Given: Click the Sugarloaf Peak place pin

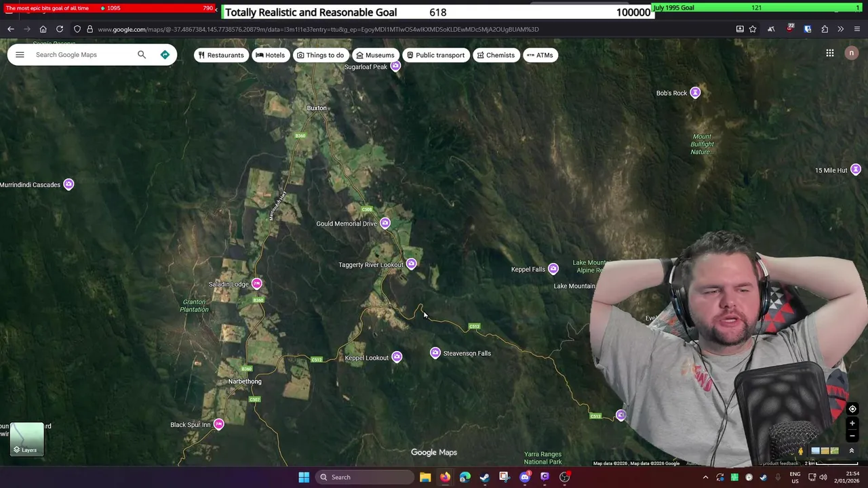Looking at the screenshot, I should tap(395, 66).
